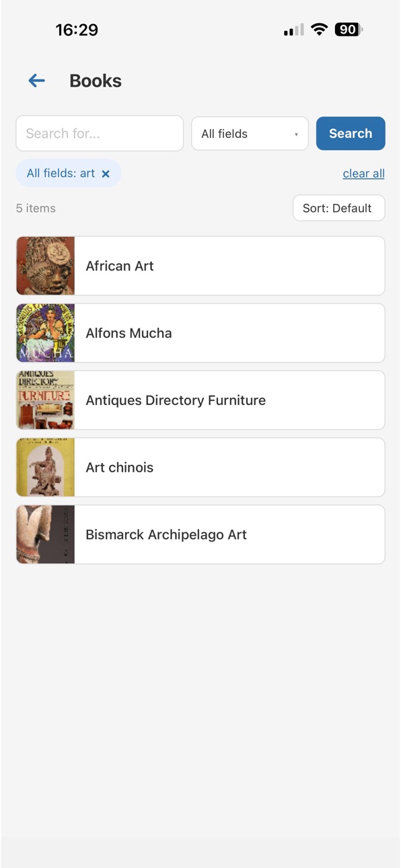Open the Sort: Default menu
The image size is (401, 868).
[x=338, y=208]
